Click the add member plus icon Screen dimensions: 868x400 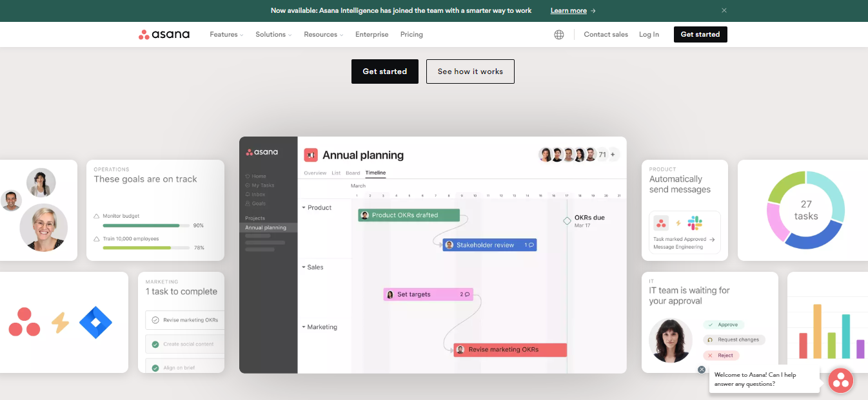click(x=613, y=155)
